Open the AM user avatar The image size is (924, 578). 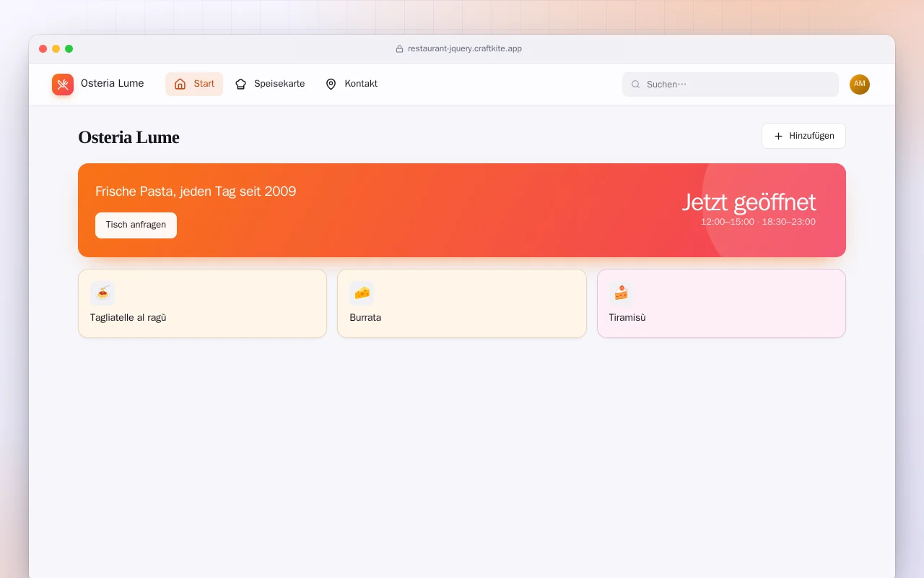(x=860, y=85)
